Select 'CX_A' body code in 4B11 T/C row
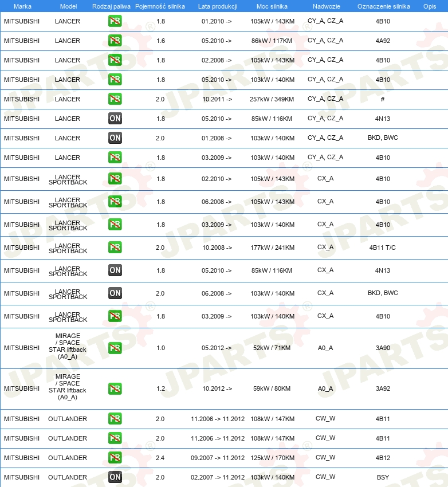This screenshot has width=448, height=487. tap(325, 248)
